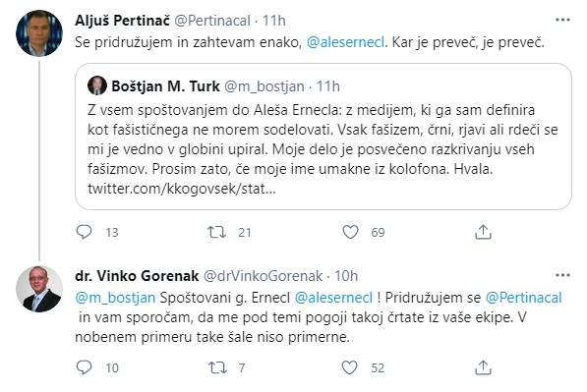Open Boštjan M. Turk's small avatar
587x392 pixels.
(x=97, y=85)
